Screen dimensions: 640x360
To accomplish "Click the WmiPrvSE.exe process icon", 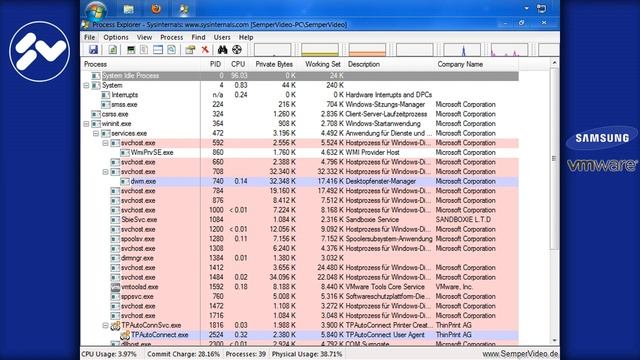I will point(125,153).
